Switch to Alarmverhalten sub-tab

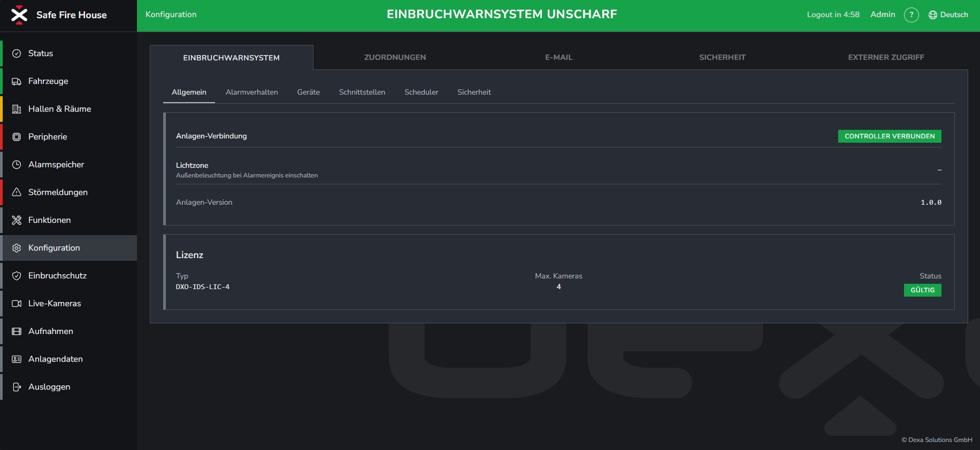tap(252, 92)
